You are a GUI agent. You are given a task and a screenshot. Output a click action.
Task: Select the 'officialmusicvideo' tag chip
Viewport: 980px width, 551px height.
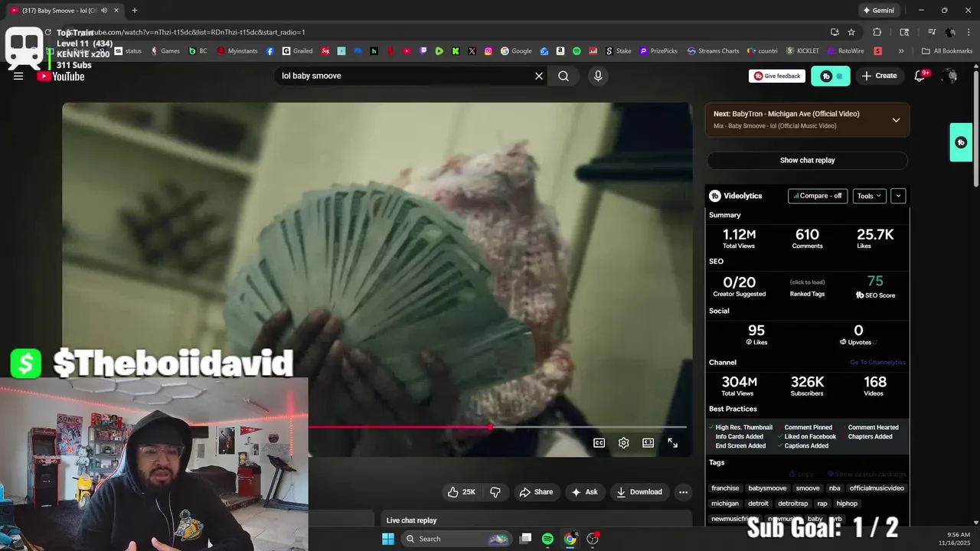pos(877,488)
